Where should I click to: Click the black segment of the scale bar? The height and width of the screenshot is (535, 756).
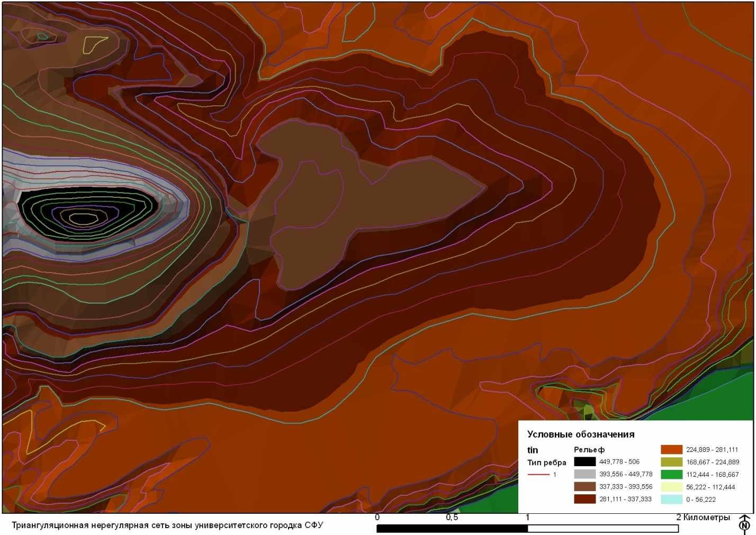click(x=452, y=528)
